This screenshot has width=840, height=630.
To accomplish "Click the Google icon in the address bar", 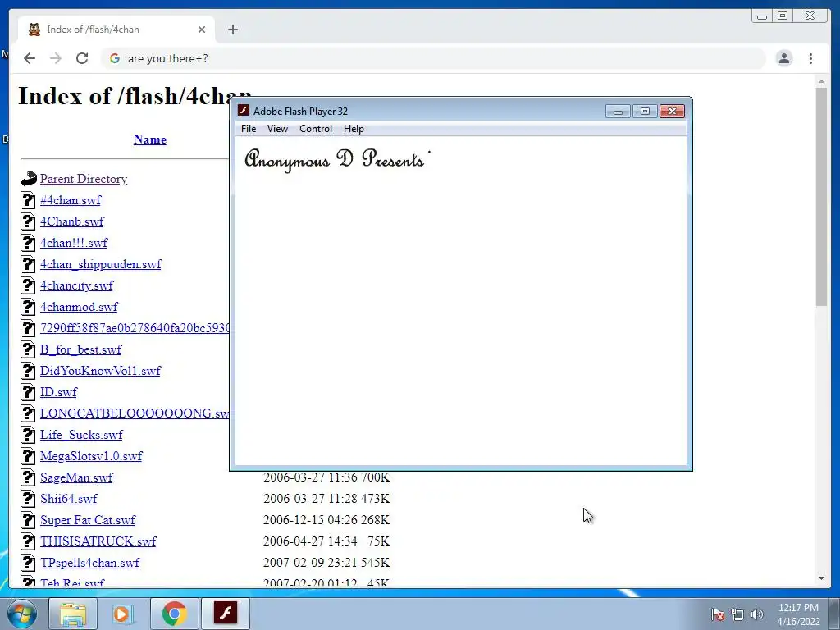I will (115, 58).
